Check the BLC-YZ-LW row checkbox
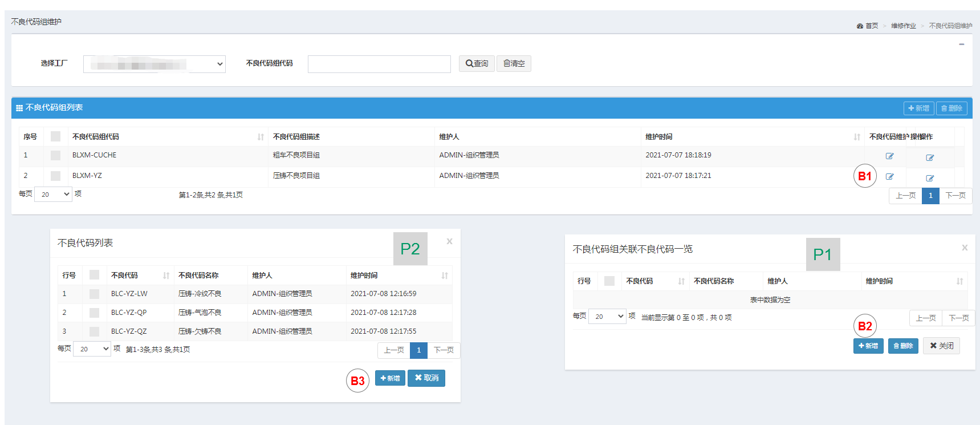The height and width of the screenshot is (425, 980). [95, 294]
